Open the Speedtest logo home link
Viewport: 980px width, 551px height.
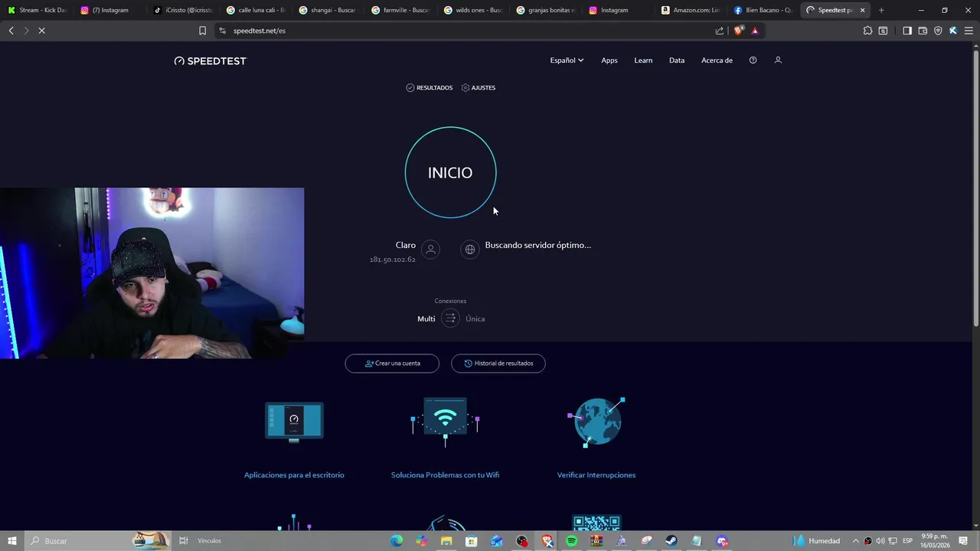tap(211, 60)
